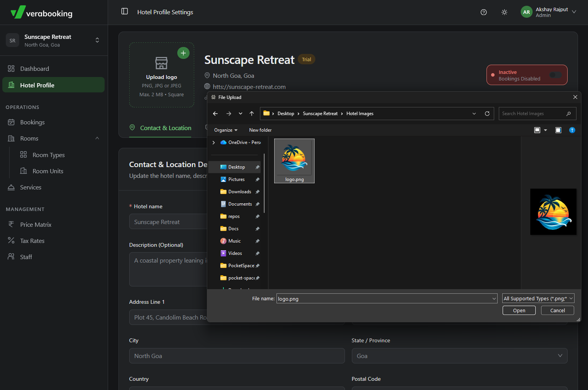The width and height of the screenshot is (588, 390).
Task: Open the Dashboard menu item
Action: tap(53, 69)
